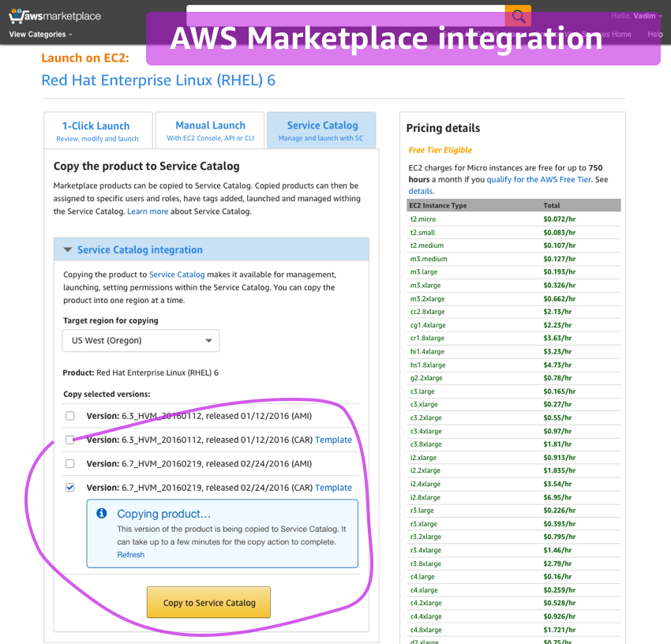Uncheck version 6.7_HVM_20160219 (CAR) checkbox
671x644 pixels.
click(x=70, y=488)
